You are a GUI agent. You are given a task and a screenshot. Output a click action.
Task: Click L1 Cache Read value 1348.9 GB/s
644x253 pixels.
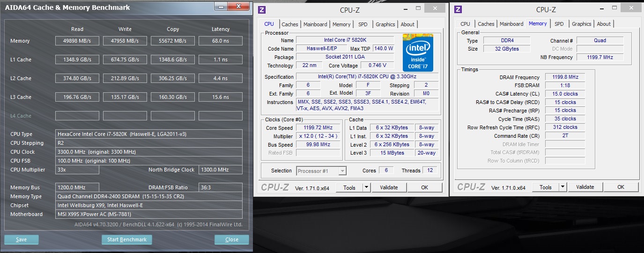77,60
